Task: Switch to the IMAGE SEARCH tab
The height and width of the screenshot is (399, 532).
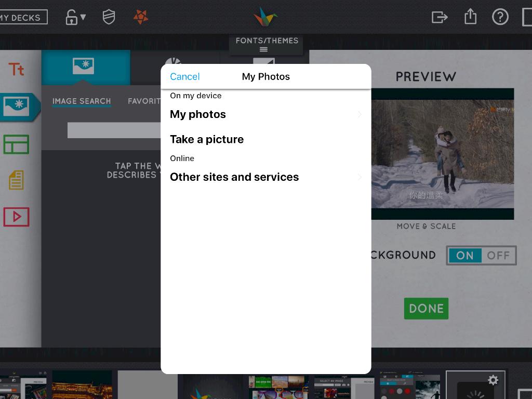Action: tap(82, 101)
